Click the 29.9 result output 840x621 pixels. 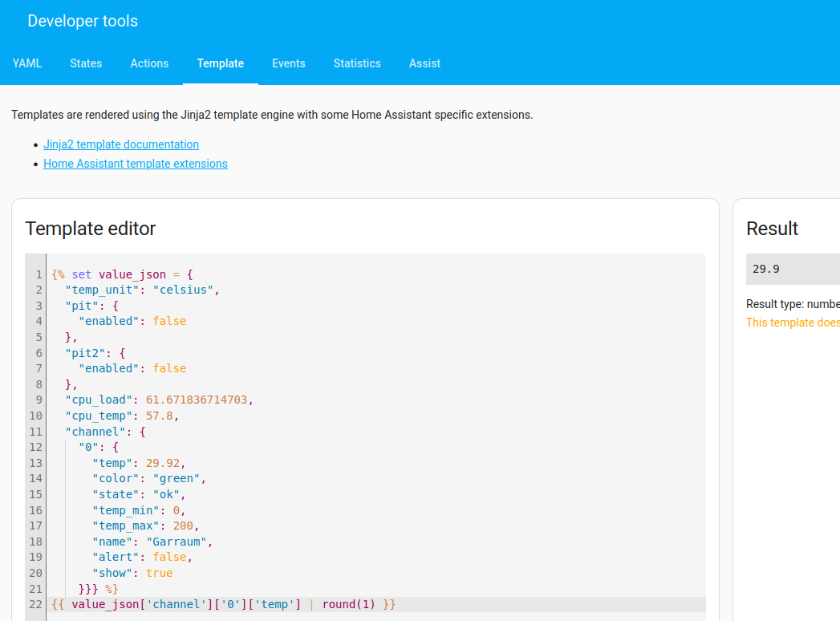click(766, 269)
